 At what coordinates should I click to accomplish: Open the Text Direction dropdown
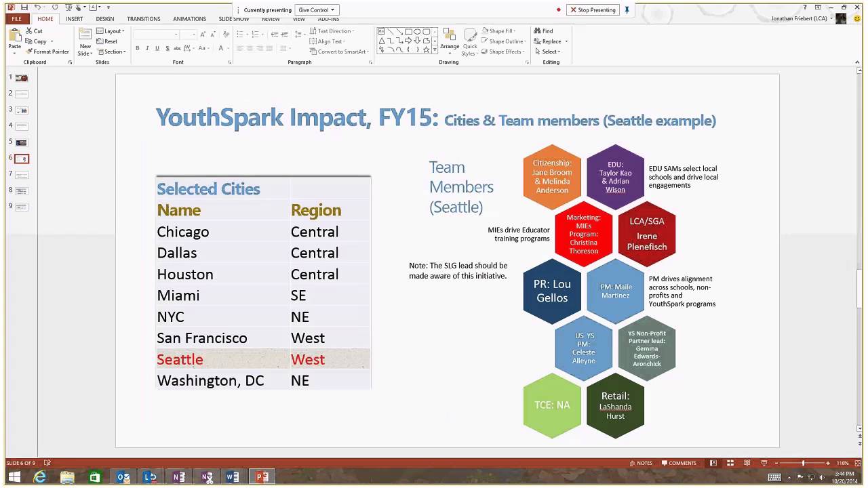[x=332, y=31]
